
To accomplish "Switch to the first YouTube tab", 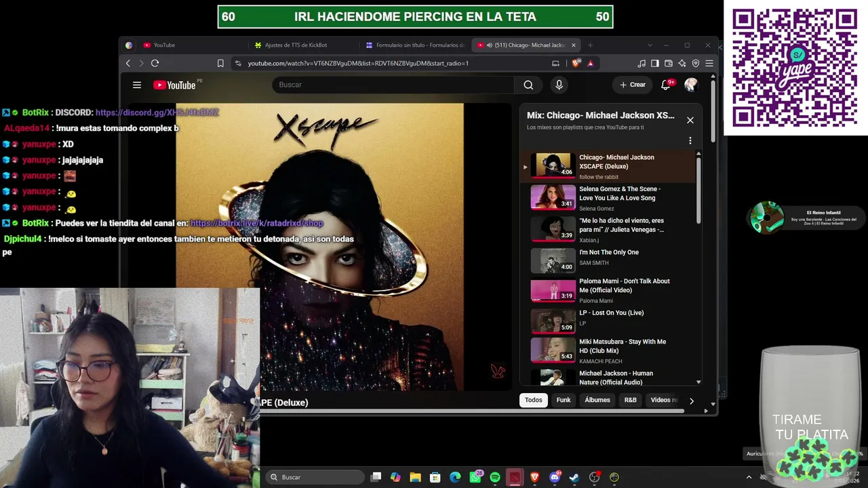I will [192, 45].
